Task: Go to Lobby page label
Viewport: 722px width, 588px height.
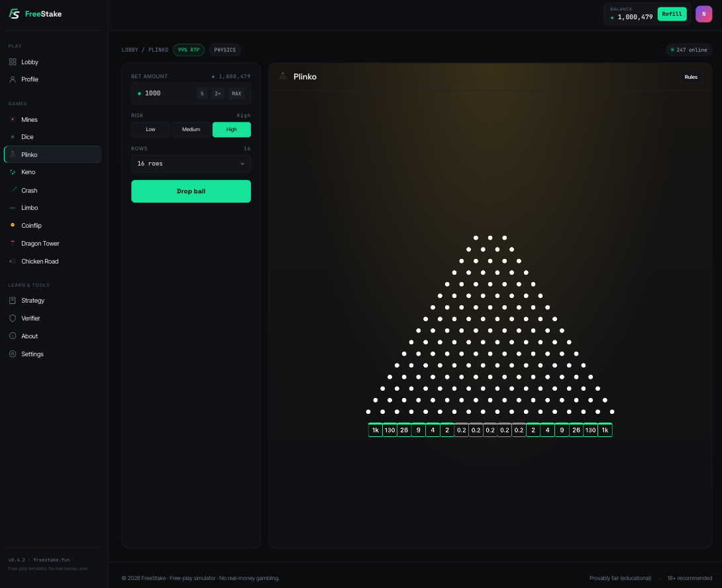Action: pyautogui.click(x=30, y=62)
